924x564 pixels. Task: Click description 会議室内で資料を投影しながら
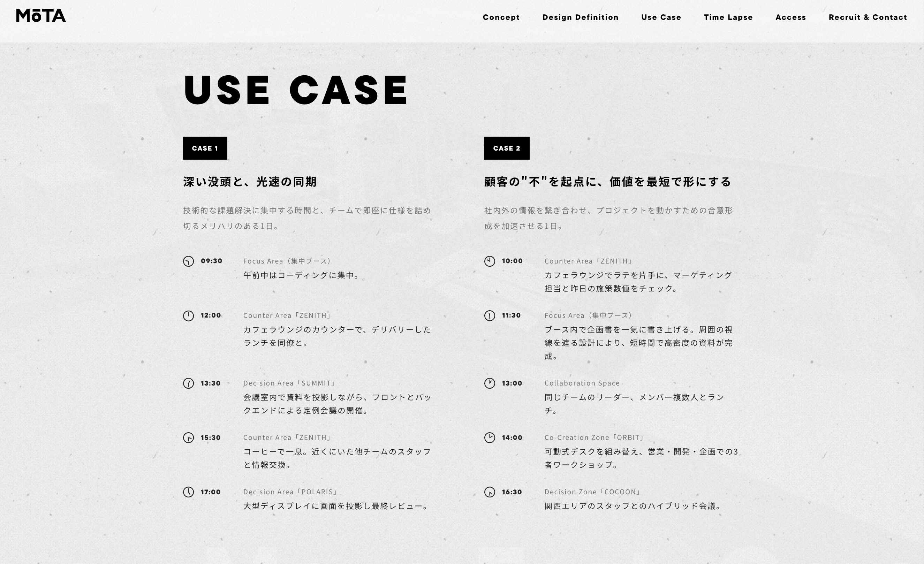337,404
